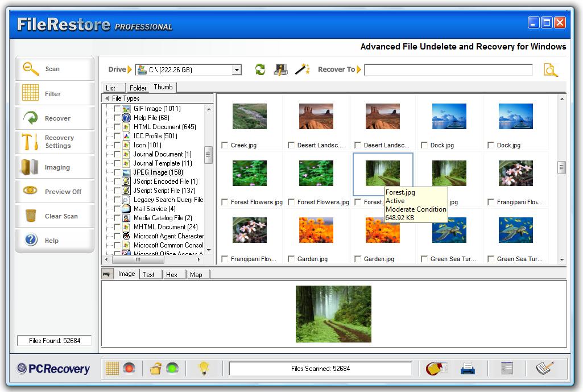Open the Drive selection dropdown arrow
The image size is (583, 392).
click(237, 70)
